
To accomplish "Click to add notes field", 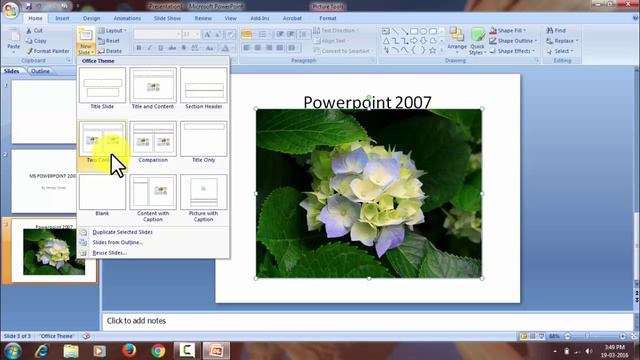I will click(x=367, y=321).
